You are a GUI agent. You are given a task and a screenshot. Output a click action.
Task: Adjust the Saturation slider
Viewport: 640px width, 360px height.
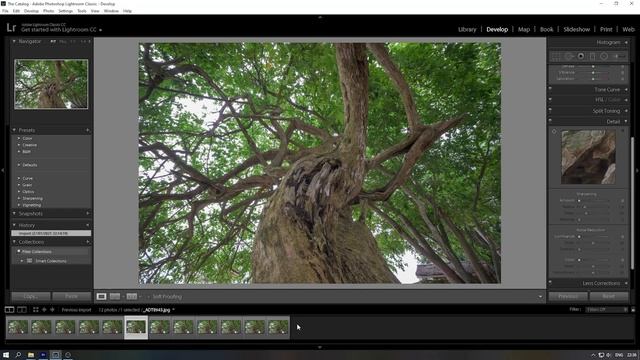pos(593,79)
